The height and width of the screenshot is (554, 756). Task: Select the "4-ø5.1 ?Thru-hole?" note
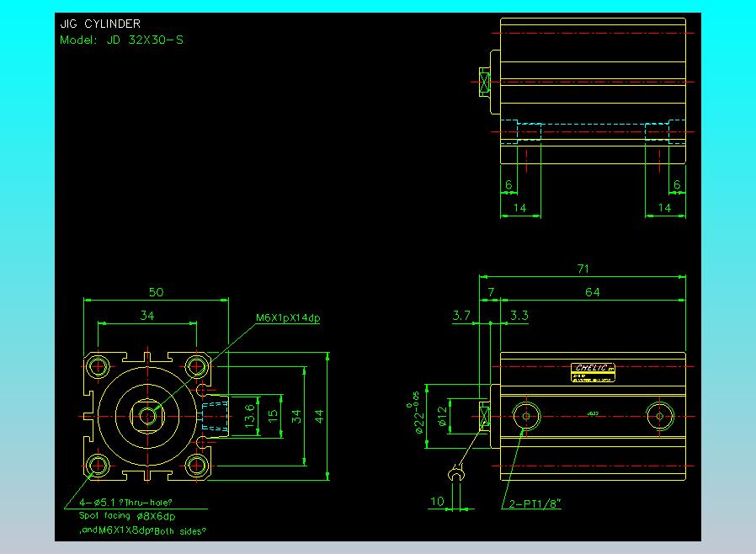pyautogui.click(x=125, y=503)
